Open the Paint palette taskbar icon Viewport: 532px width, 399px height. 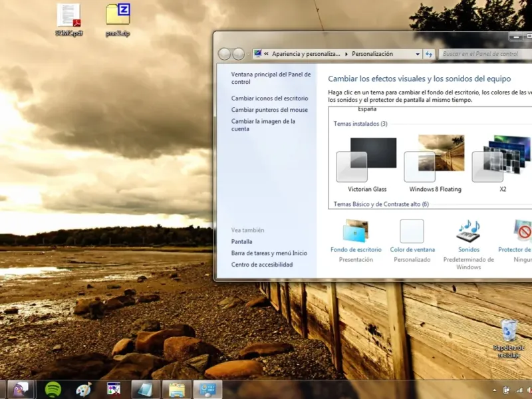coord(83,389)
